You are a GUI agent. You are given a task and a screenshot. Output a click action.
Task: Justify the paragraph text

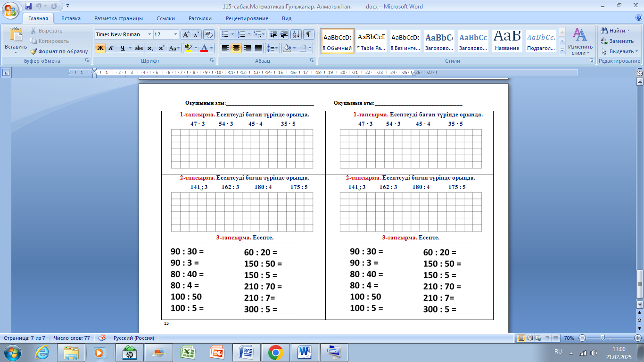(258, 48)
